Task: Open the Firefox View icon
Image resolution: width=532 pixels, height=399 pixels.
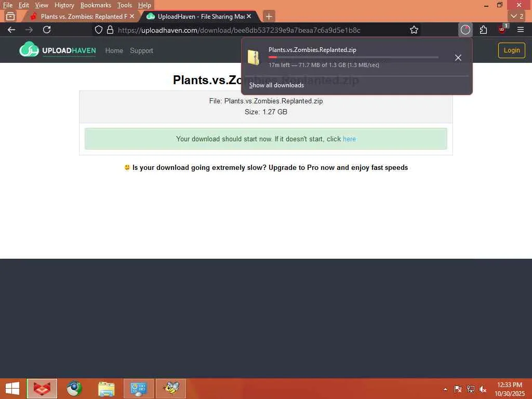Action: (x=10, y=16)
